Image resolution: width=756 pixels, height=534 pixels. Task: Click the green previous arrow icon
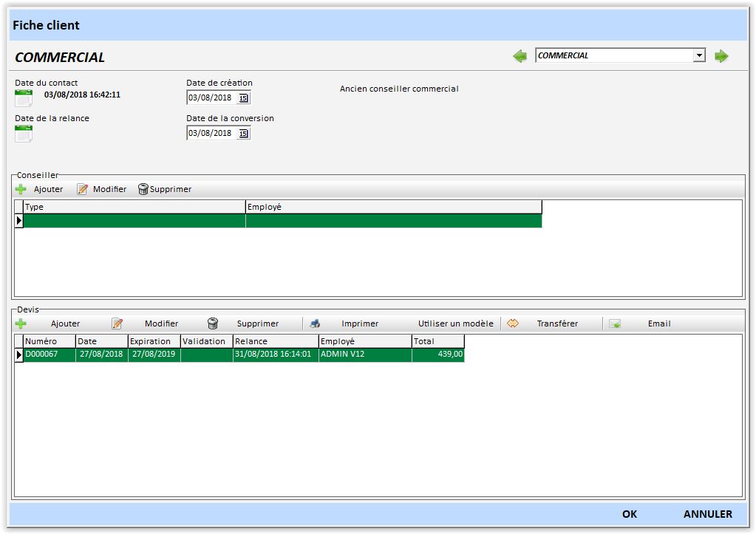click(x=520, y=56)
